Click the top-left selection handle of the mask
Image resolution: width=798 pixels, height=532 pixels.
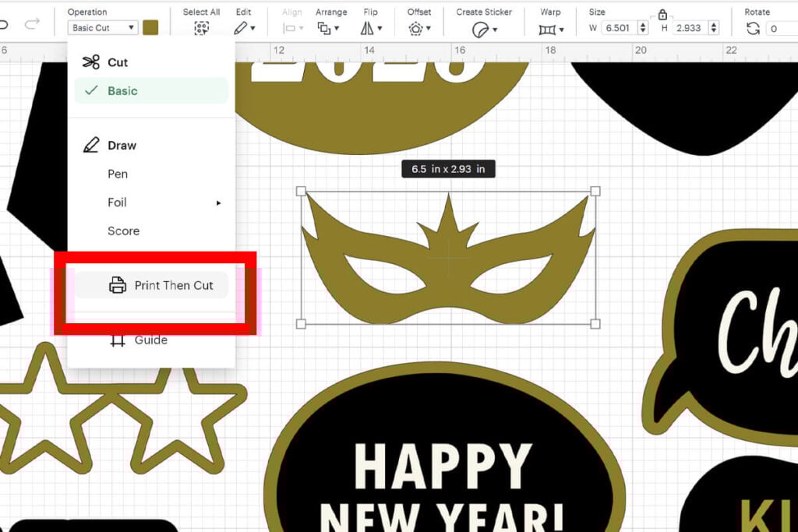pos(302,192)
